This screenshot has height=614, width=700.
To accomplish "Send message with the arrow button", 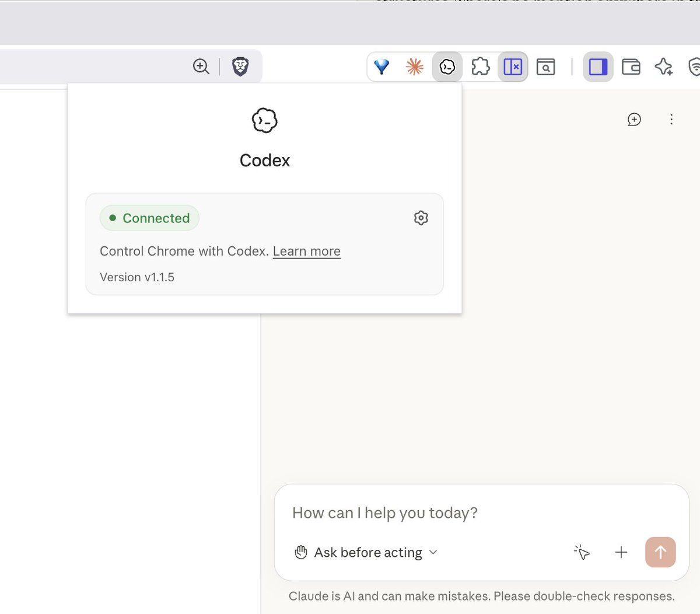I will coord(660,552).
